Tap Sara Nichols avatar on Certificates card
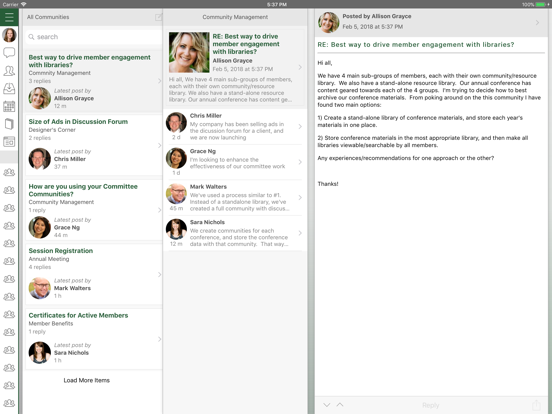552x414 pixels. pyautogui.click(x=39, y=352)
